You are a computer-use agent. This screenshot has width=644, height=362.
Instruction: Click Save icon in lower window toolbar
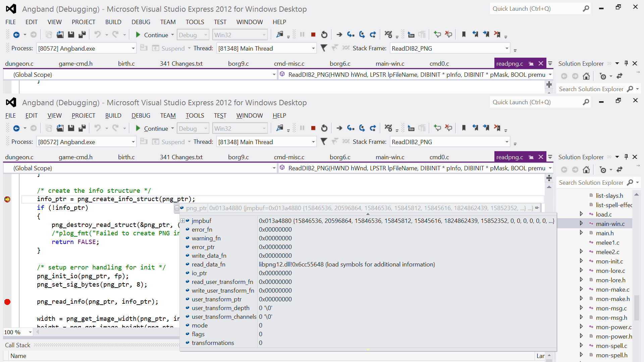point(71,128)
